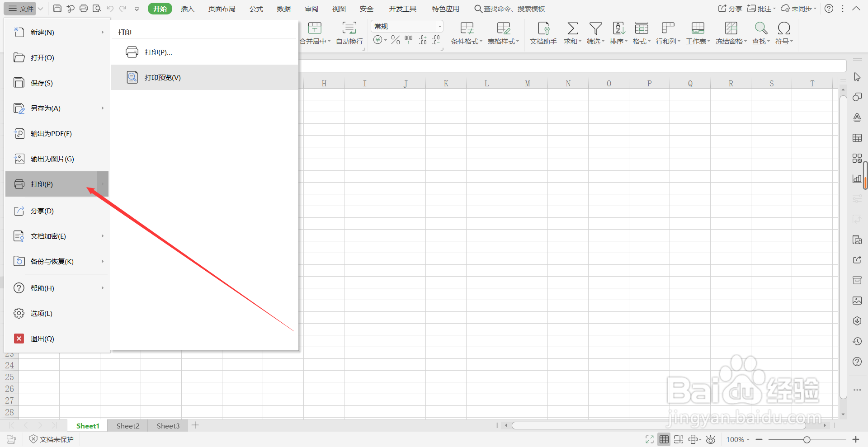Expand the 帮助(H) submenu arrow
This screenshot has height=447, width=868.
(103, 288)
